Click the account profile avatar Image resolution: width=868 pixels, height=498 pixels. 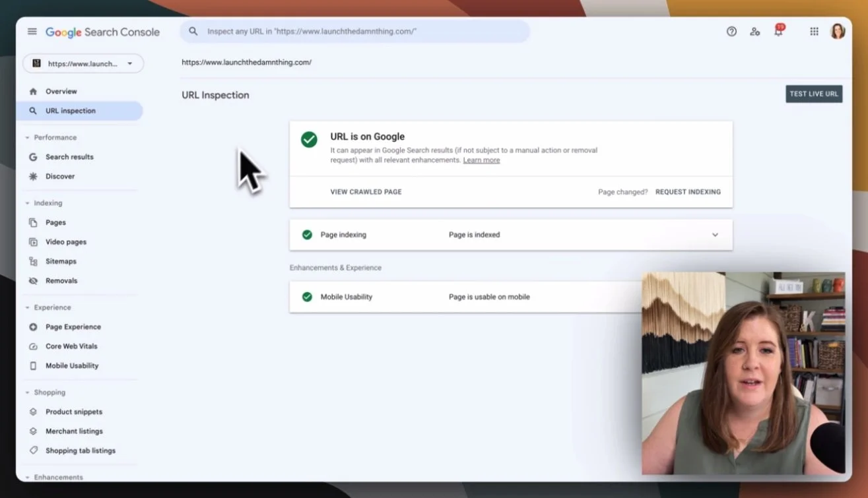(x=838, y=31)
